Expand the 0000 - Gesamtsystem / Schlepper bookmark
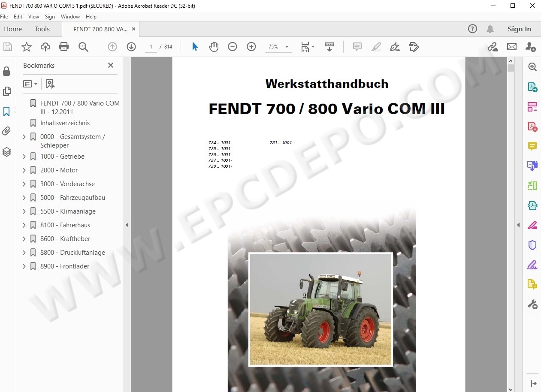541x392 pixels. pos(24,137)
